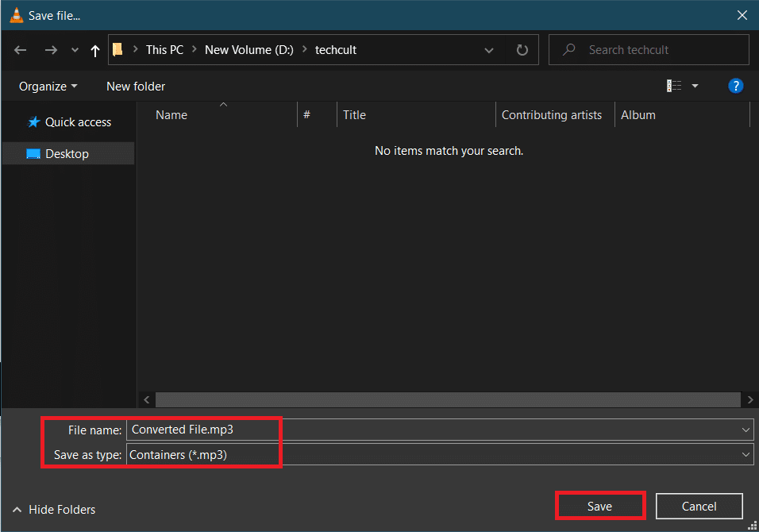This screenshot has height=532, width=759.
Task: Click the magnifier search icon
Action: 568,49
